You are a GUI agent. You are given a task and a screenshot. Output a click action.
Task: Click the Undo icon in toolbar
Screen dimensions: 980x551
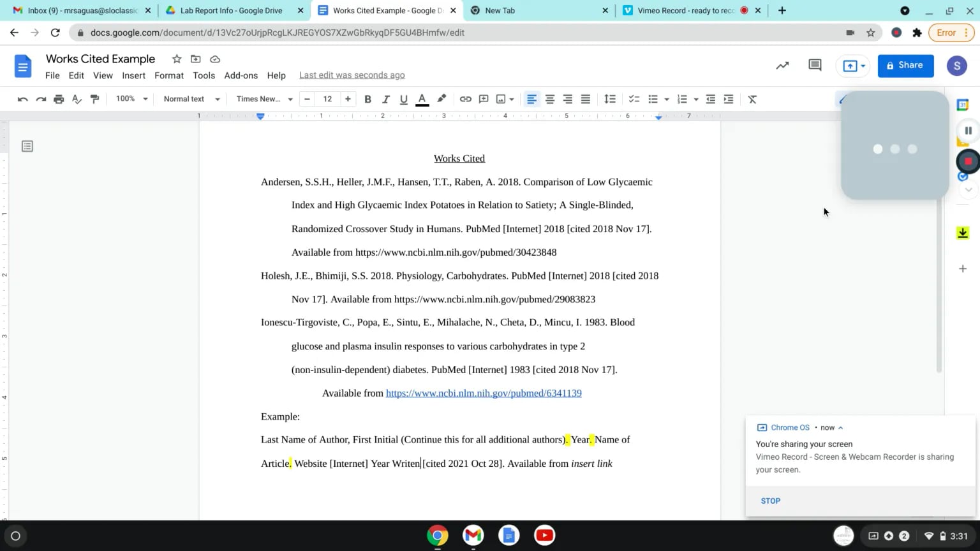pyautogui.click(x=23, y=99)
